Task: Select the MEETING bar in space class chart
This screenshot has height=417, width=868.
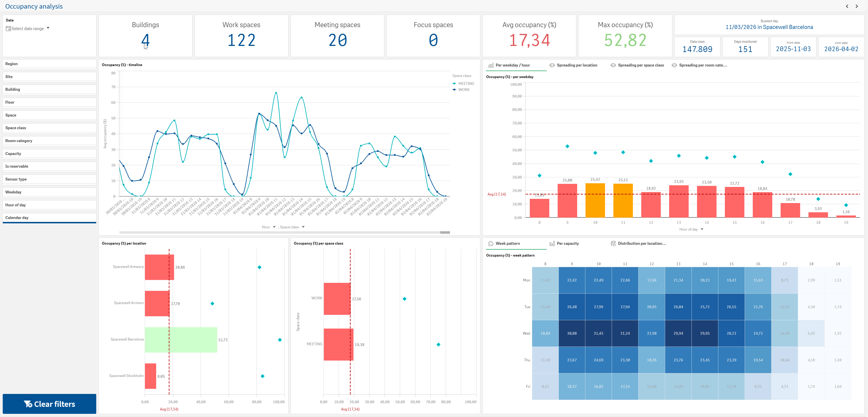Action: (x=338, y=345)
